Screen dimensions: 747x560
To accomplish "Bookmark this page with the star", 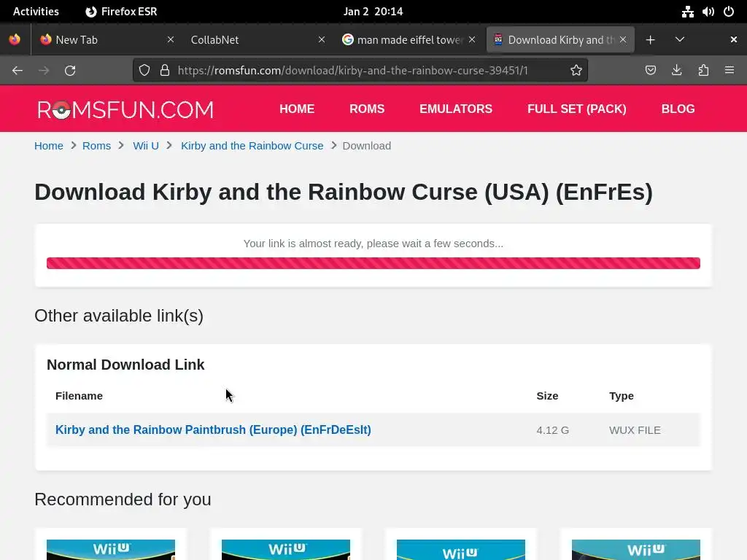I will point(576,71).
